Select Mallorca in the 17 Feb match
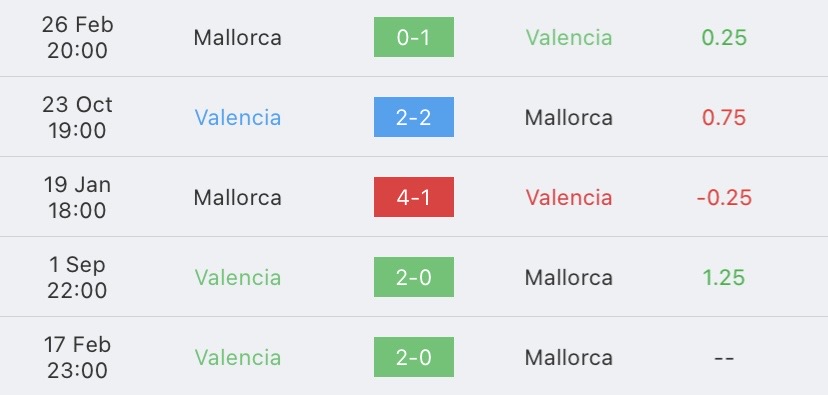The width and height of the screenshot is (828, 395). point(569,358)
